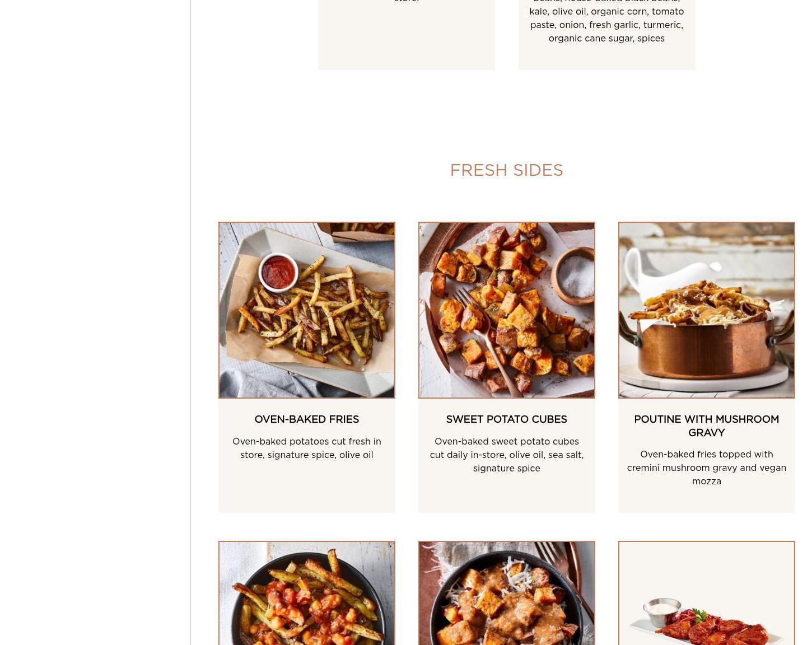Click the Poutine with Mushroom Gravy title
The height and width of the screenshot is (645, 812).
point(706,426)
